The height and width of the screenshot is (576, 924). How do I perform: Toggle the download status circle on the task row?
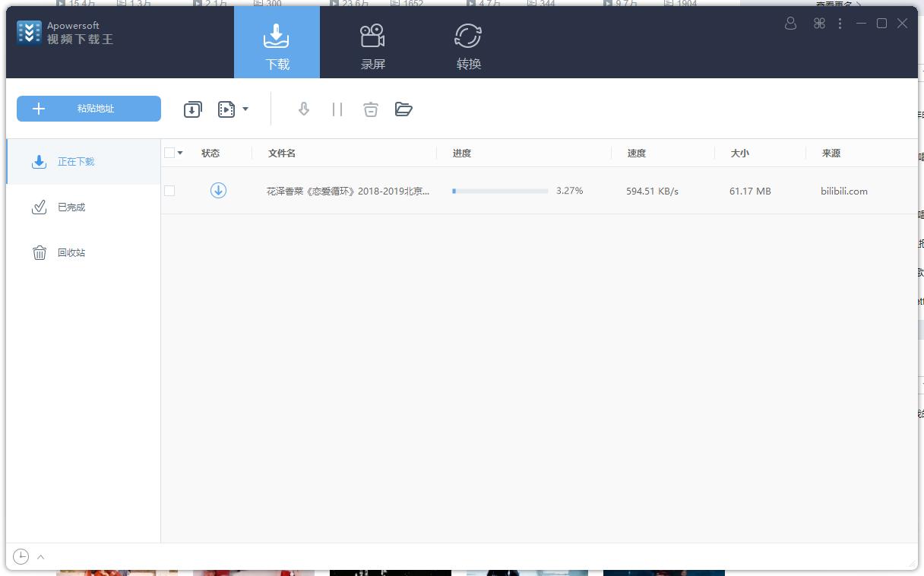point(218,191)
